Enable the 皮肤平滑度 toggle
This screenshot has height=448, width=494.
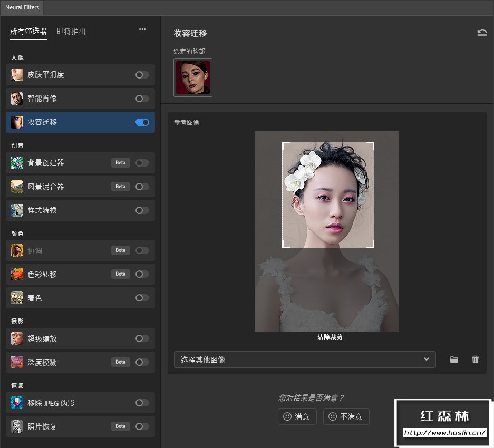142,75
